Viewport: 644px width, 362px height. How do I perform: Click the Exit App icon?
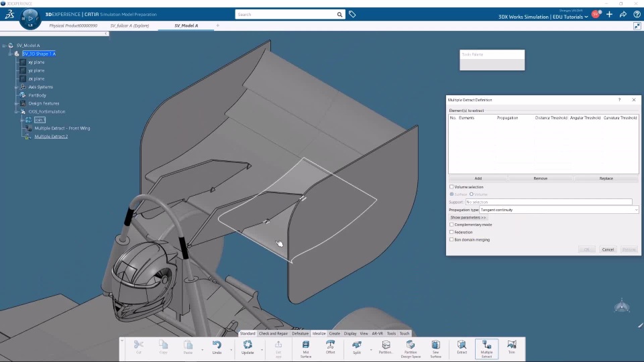[x=278, y=345]
